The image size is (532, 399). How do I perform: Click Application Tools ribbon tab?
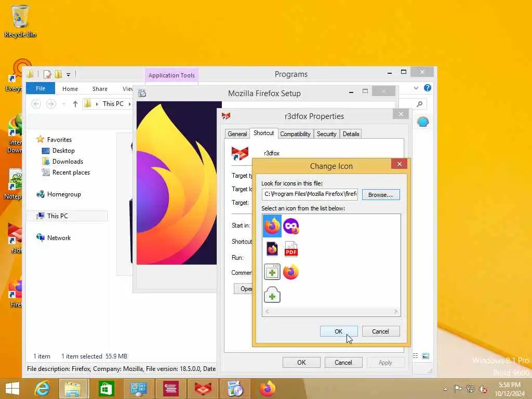pyautogui.click(x=171, y=75)
